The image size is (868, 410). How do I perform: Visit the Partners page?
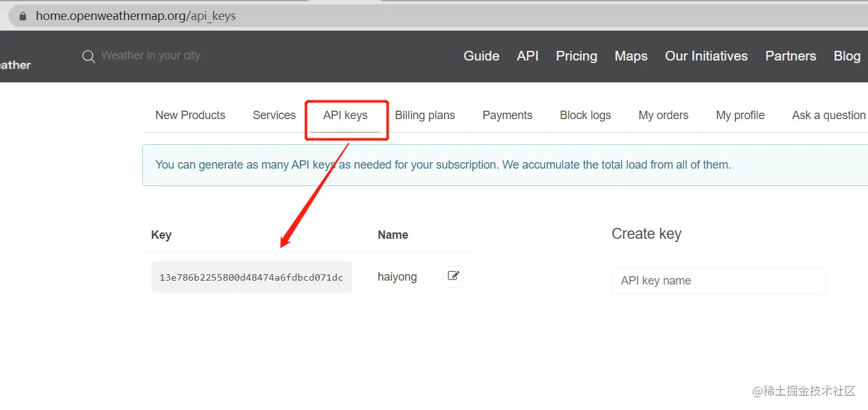point(791,56)
